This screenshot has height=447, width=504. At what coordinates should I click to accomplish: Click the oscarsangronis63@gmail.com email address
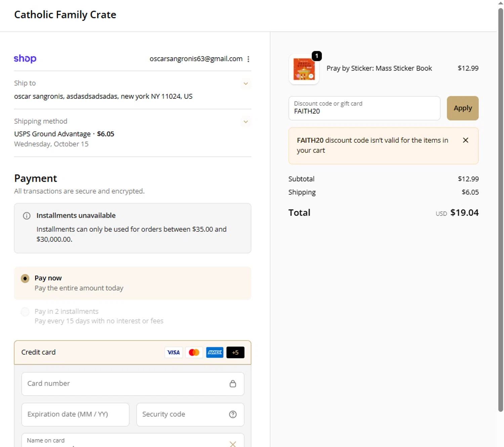pos(196,59)
